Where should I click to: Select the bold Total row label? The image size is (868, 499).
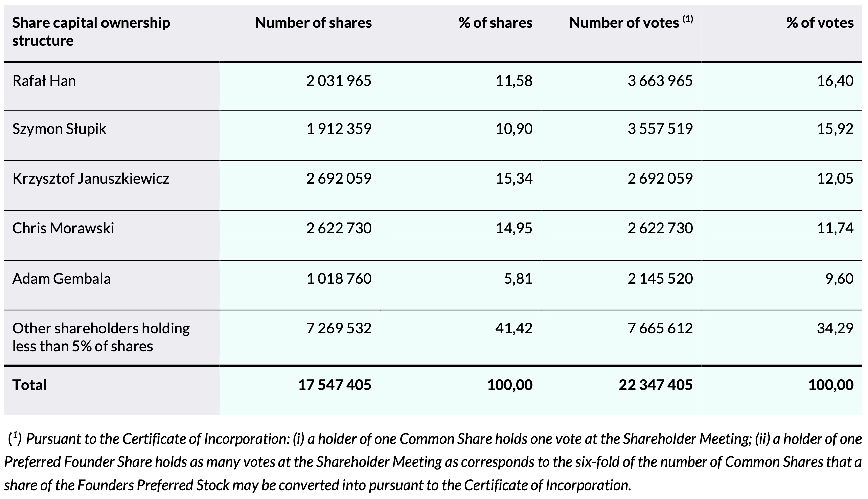tap(29, 385)
